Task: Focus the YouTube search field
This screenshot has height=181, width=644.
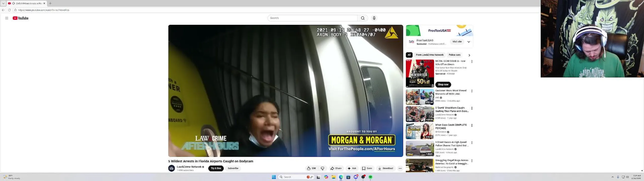Action: (x=312, y=18)
